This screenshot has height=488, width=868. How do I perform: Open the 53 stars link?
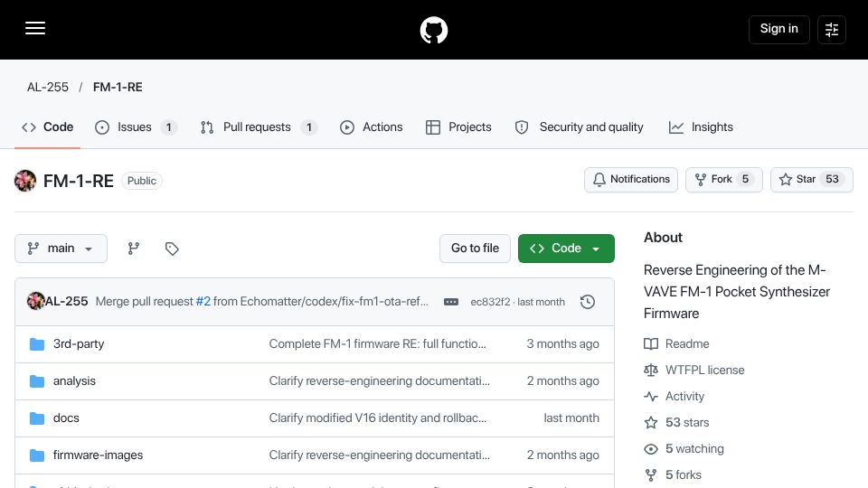coord(676,422)
